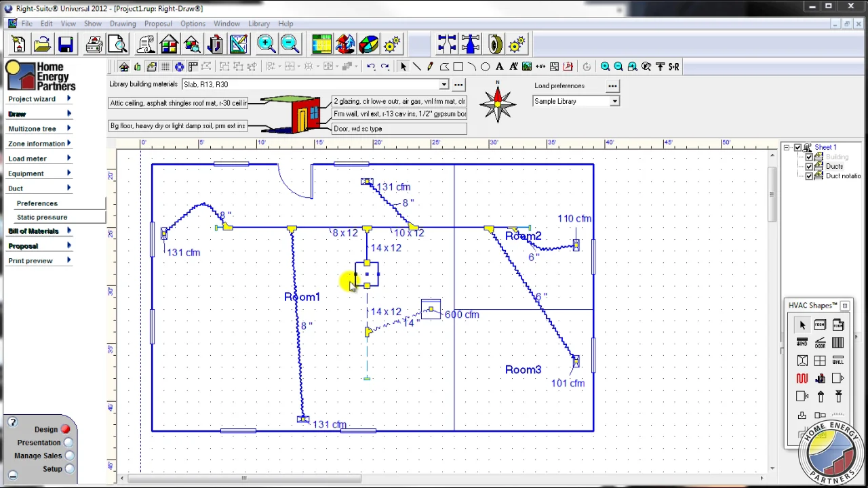Open the Drawing menu
This screenshot has width=868, height=488.
pyautogui.click(x=123, y=24)
